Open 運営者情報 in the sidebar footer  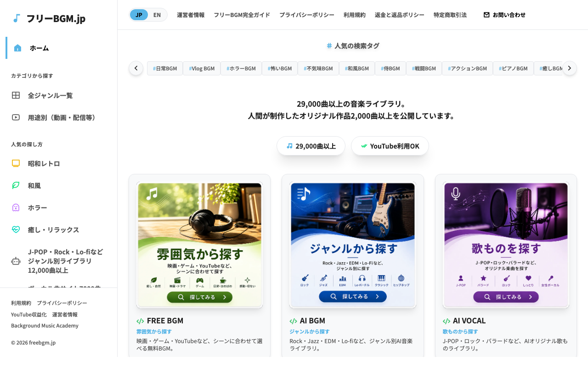pos(65,315)
